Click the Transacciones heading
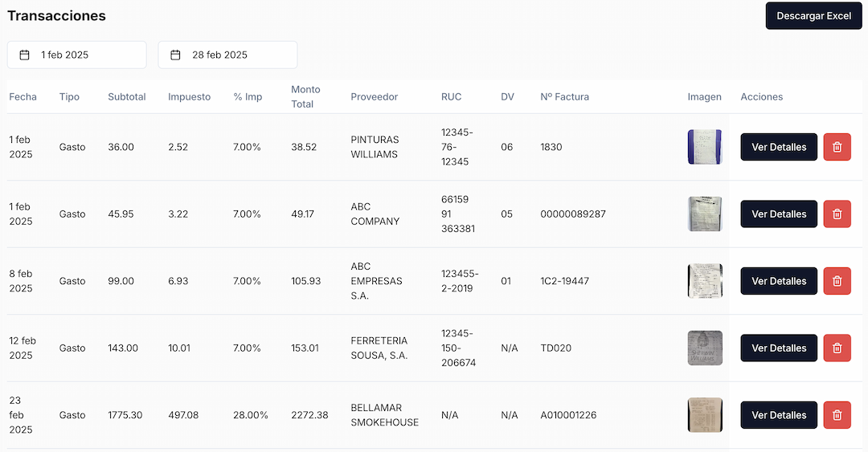The image size is (868, 452). pos(56,16)
